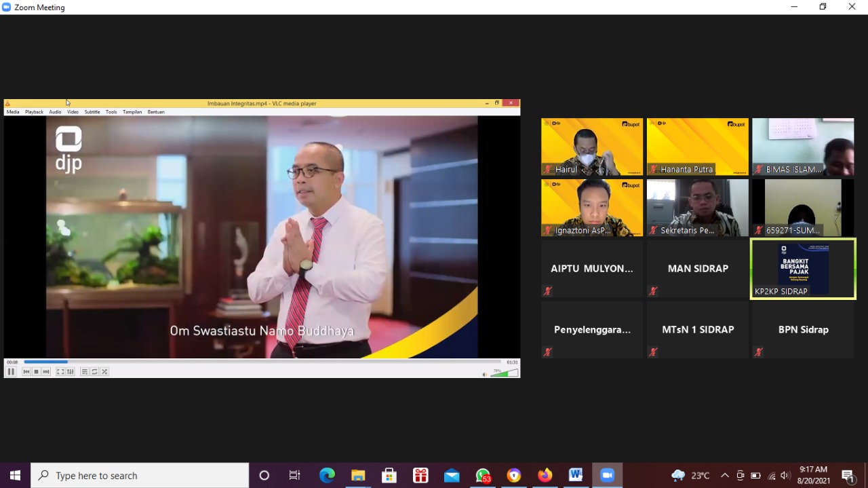
Task: Select the Hairul participant video tile
Action: (592, 147)
